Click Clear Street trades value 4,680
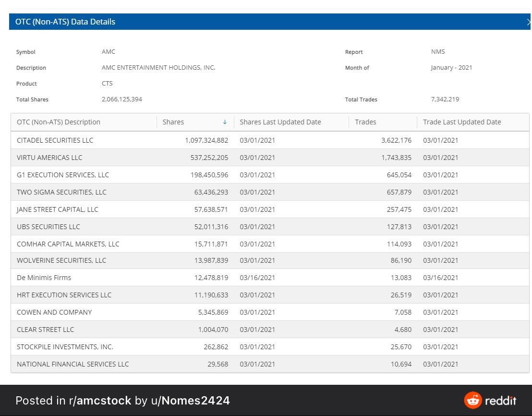Image resolution: width=532 pixels, height=416 pixels. click(403, 330)
